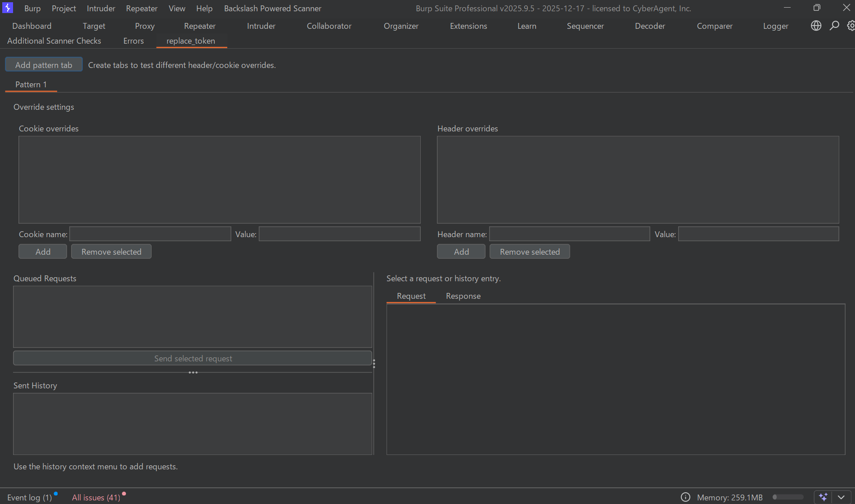Switch to the Logger tab

pos(776,26)
